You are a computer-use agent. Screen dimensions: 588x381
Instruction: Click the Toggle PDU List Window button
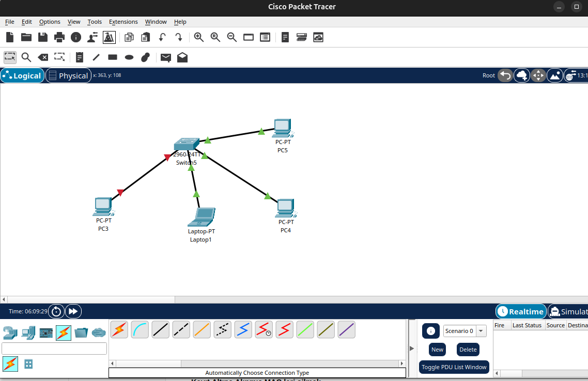coord(454,367)
